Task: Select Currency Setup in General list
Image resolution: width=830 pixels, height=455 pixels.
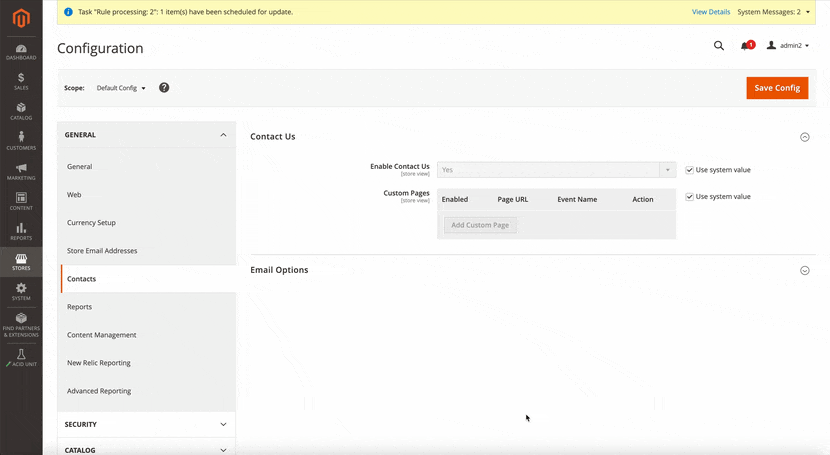Action: 91,223
